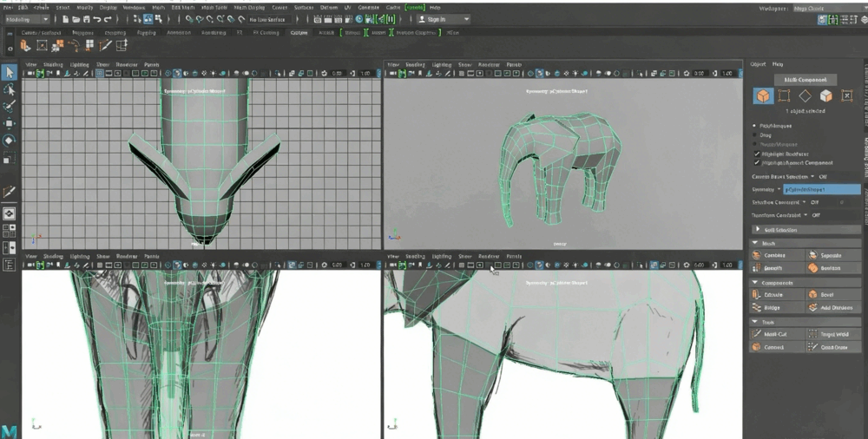Click the Scale tool icon
This screenshot has height=439, width=868.
click(x=9, y=159)
